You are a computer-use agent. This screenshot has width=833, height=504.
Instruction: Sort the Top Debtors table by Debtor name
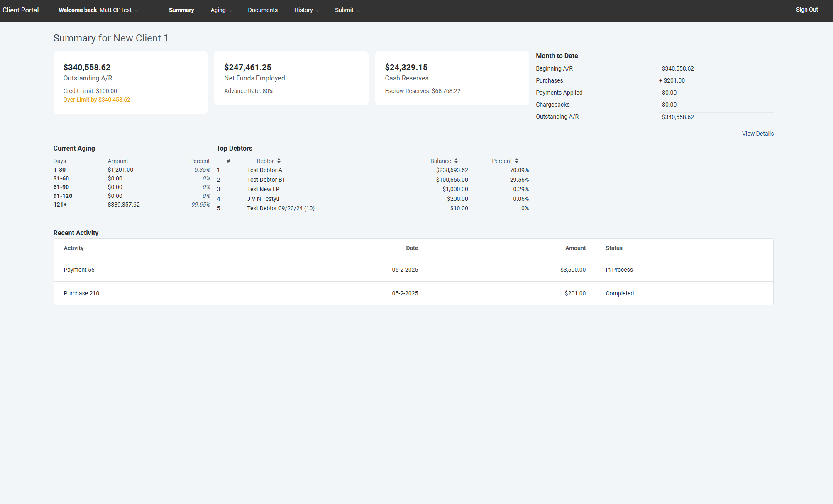coord(278,161)
